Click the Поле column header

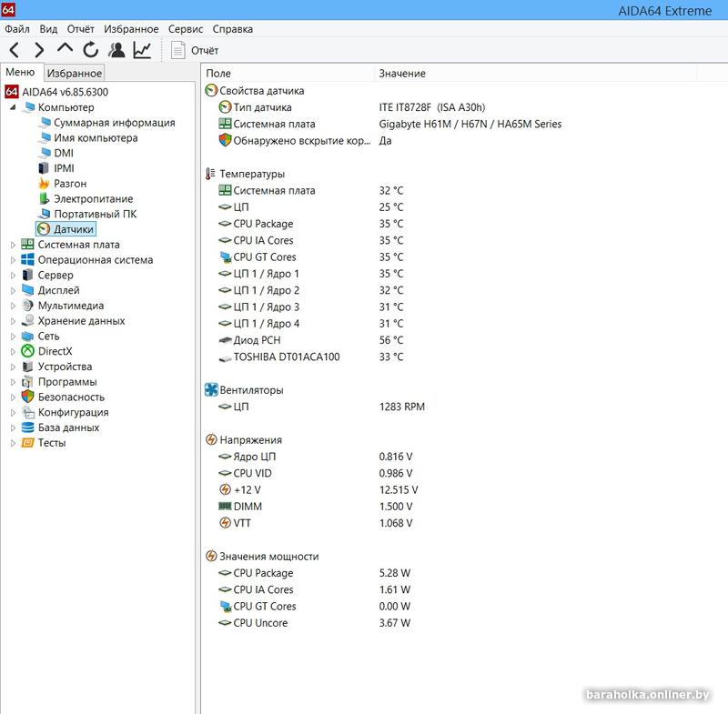point(288,74)
